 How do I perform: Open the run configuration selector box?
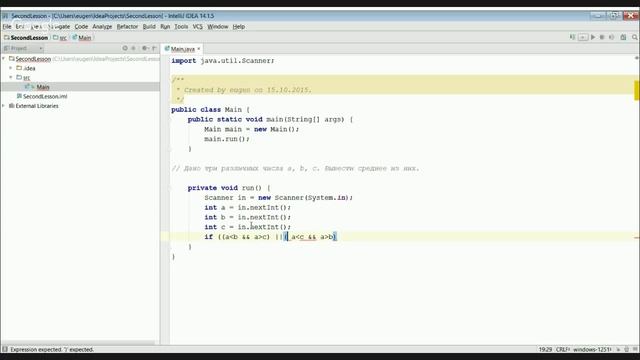(583, 37)
